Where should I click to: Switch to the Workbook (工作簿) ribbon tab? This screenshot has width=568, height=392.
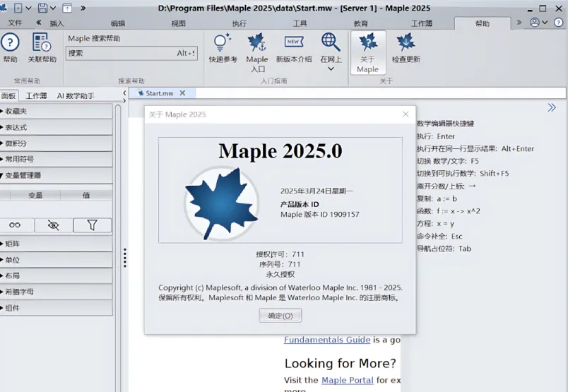[x=422, y=23]
